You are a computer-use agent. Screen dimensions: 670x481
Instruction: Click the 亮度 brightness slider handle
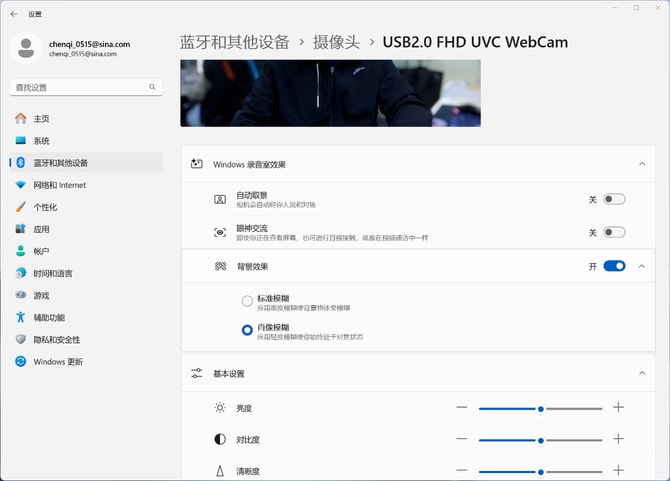tap(541, 408)
